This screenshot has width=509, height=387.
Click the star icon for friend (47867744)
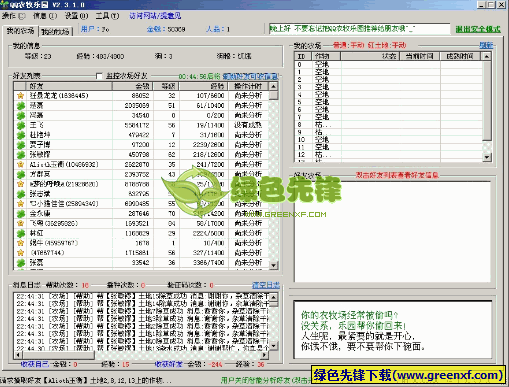(x=21, y=253)
